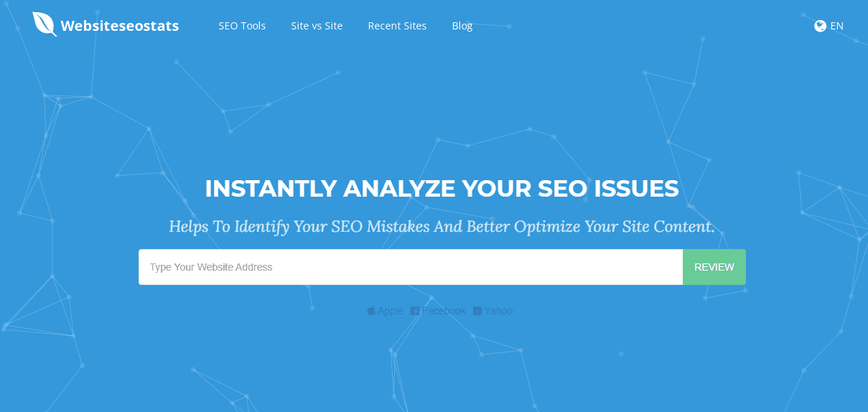Click the globe language icon
The image size is (868, 412).
[821, 26]
